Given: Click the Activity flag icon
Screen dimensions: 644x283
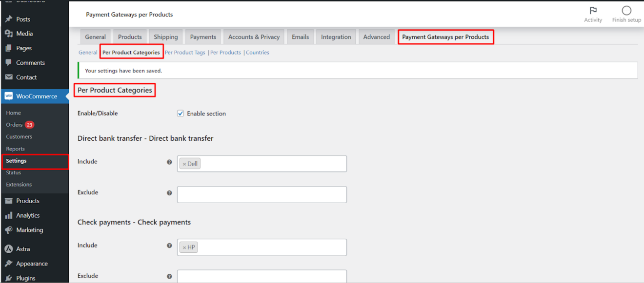Looking at the screenshot, I should click(x=593, y=11).
